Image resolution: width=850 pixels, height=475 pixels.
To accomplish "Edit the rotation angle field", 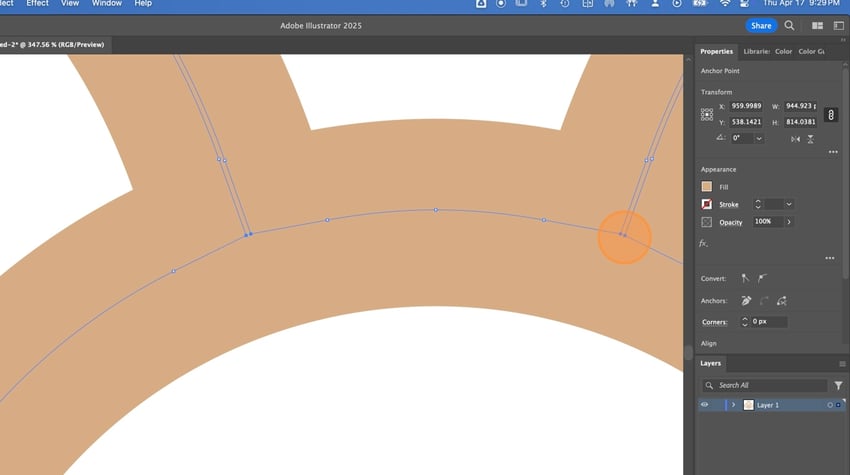I will (740, 138).
